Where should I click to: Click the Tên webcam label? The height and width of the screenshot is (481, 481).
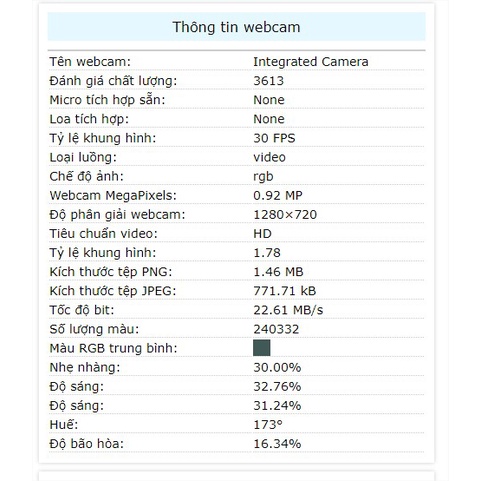pyautogui.click(x=90, y=62)
